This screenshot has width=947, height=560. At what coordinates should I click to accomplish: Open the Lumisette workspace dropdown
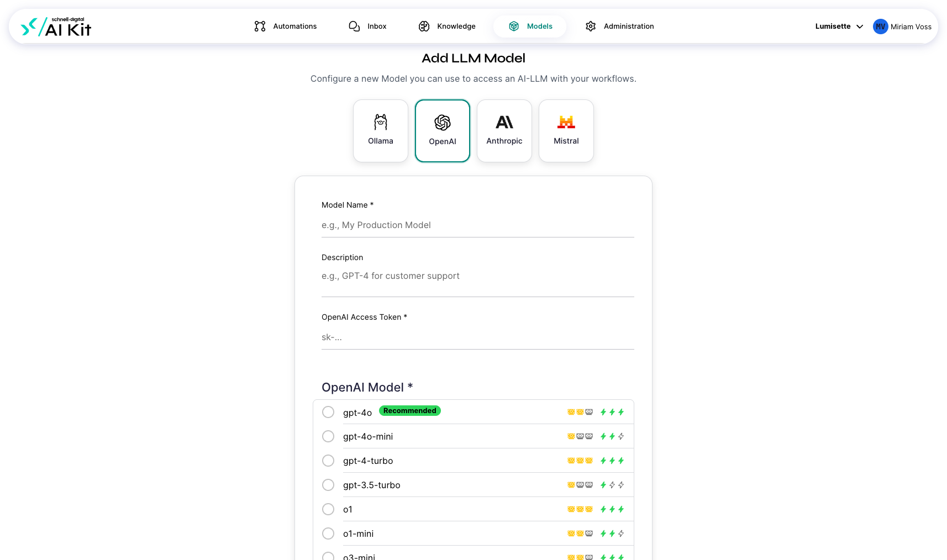point(839,26)
